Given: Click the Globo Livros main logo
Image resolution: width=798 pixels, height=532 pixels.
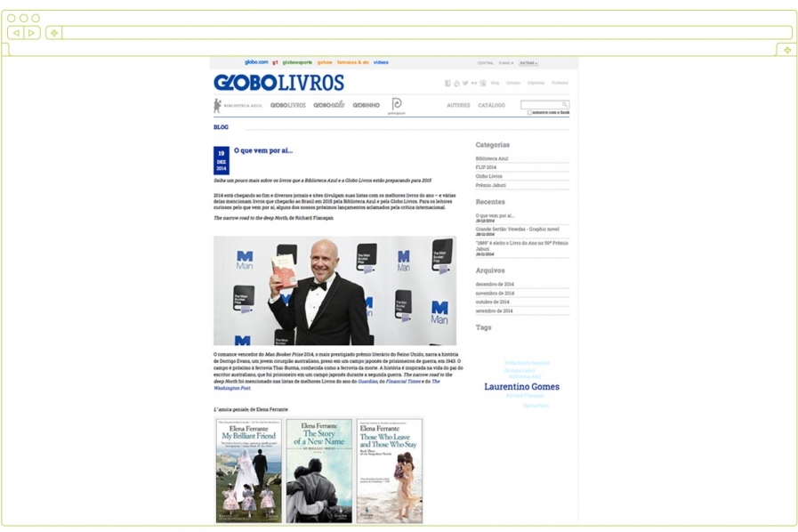Looking at the screenshot, I should coord(278,83).
